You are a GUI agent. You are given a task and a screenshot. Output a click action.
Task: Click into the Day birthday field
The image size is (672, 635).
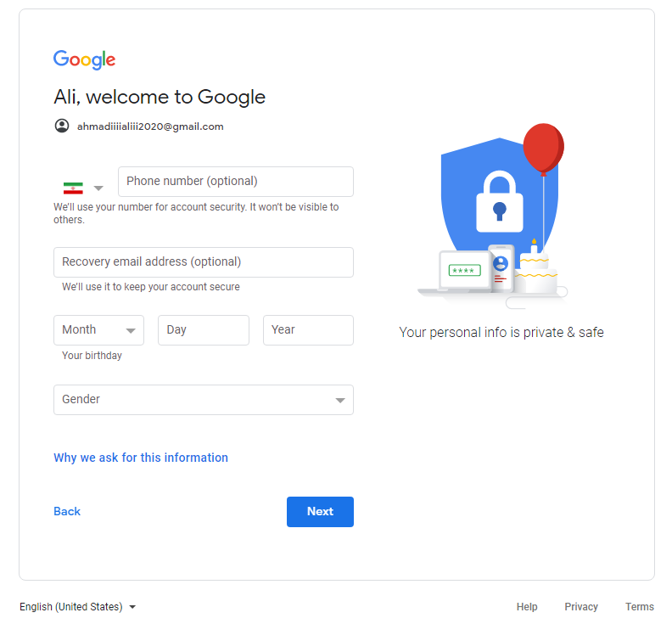(x=204, y=330)
